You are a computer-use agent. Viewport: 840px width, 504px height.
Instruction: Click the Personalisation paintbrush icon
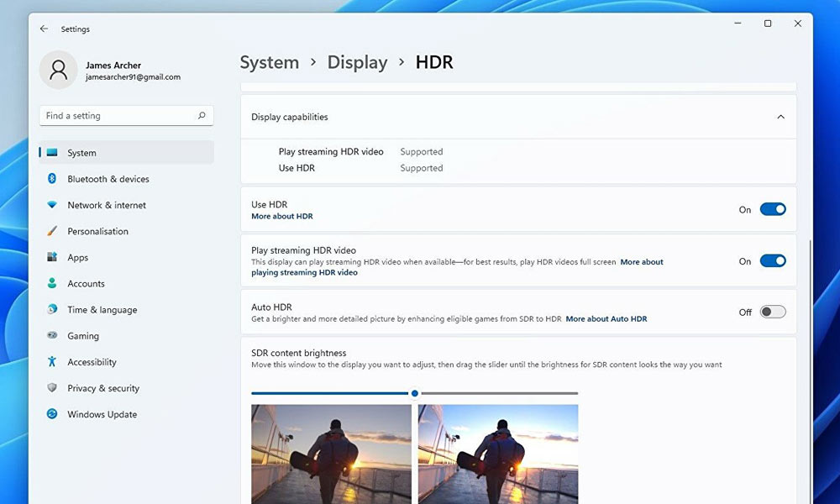tap(52, 231)
